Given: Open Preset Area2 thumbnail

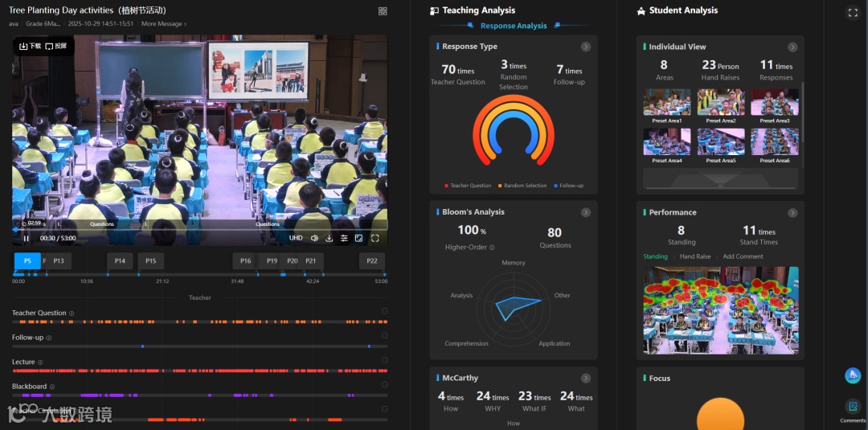Looking at the screenshot, I should pyautogui.click(x=721, y=102).
